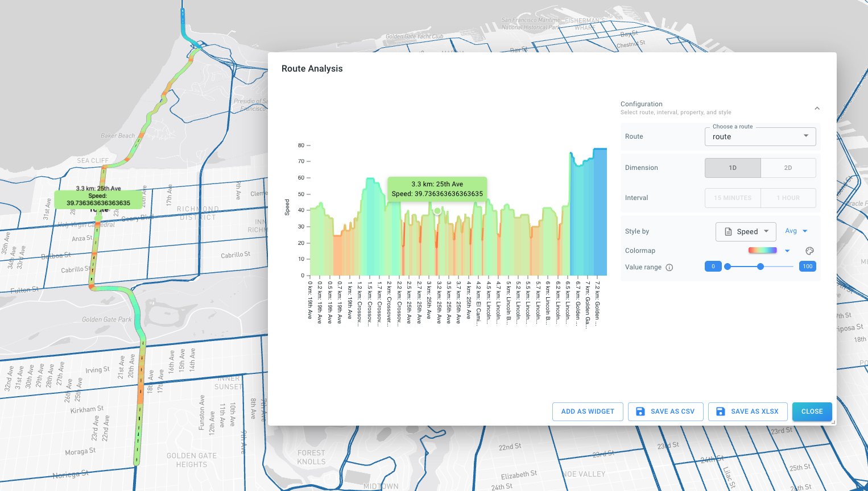Close the Route Analysis dialog
This screenshot has height=491, width=868.
click(812, 411)
